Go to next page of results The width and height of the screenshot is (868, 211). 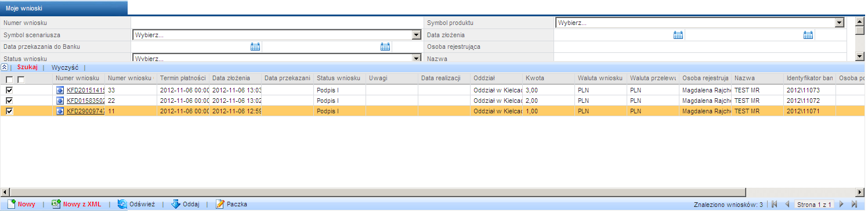click(x=841, y=205)
